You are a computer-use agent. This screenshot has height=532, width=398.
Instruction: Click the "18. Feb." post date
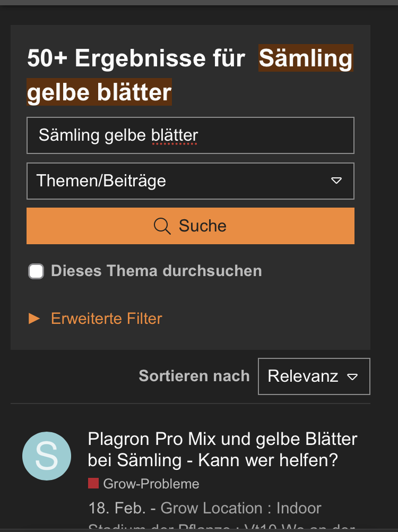click(117, 508)
